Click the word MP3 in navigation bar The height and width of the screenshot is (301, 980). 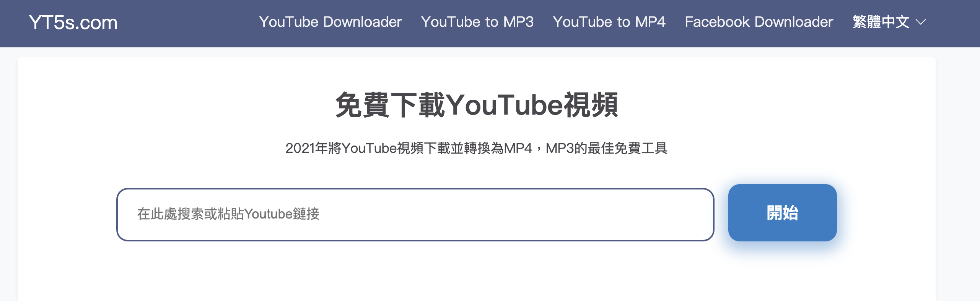pos(518,22)
